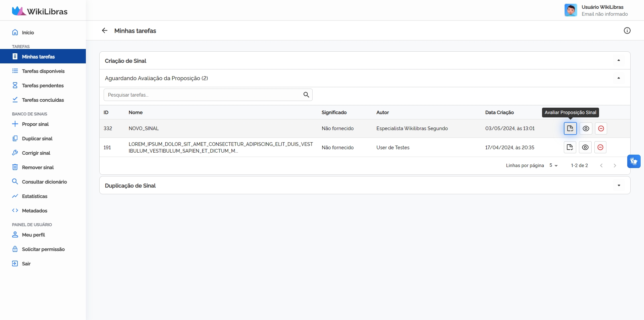The image size is (644, 320).
Task: Click the red remove icon for task 332
Action: point(601,128)
